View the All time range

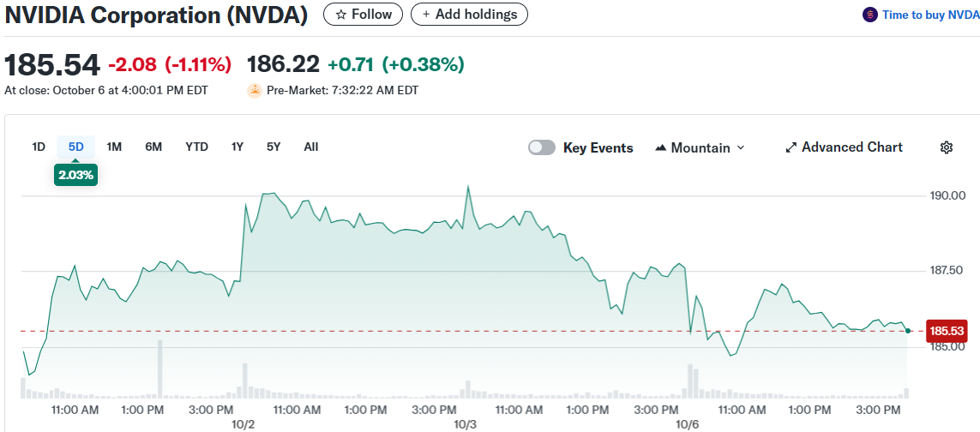(x=311, y=147)
